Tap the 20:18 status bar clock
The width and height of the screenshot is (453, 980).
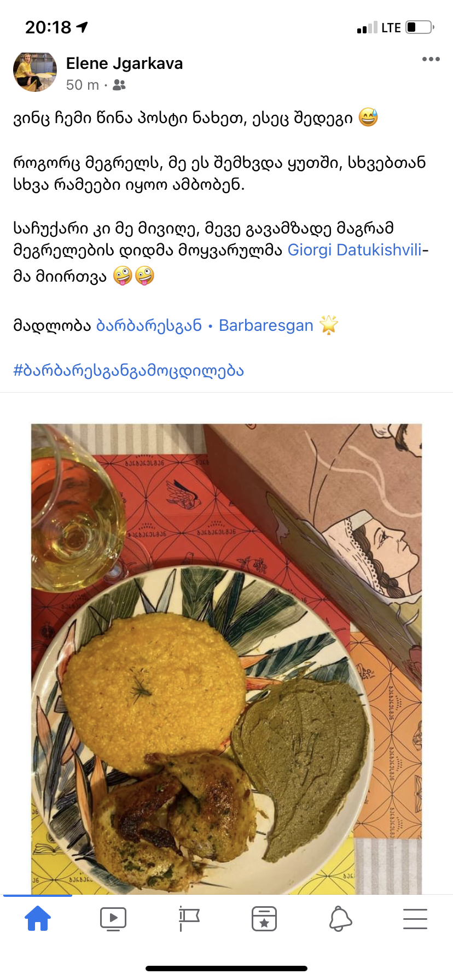pyautogui.click(x=48, y=27)
